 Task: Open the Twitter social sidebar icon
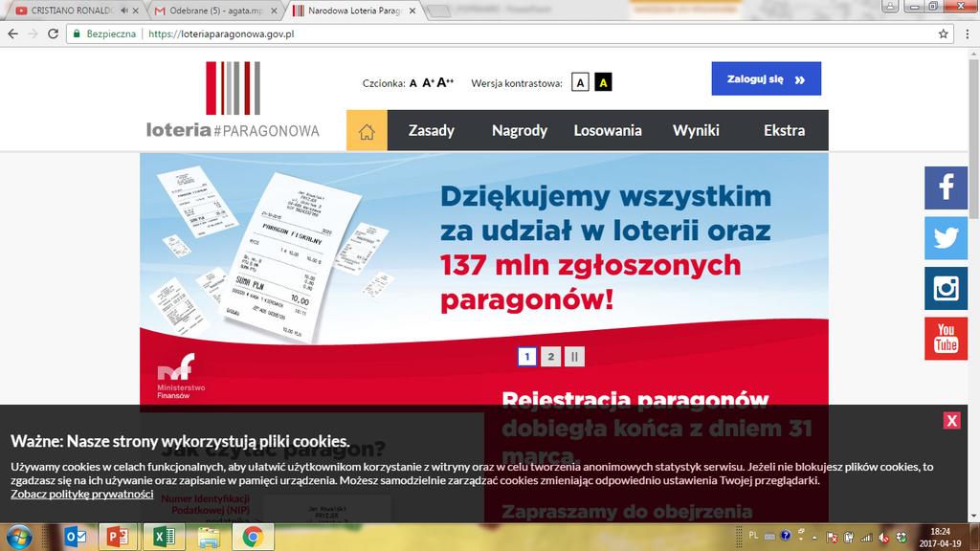click(x=946, y=238)
